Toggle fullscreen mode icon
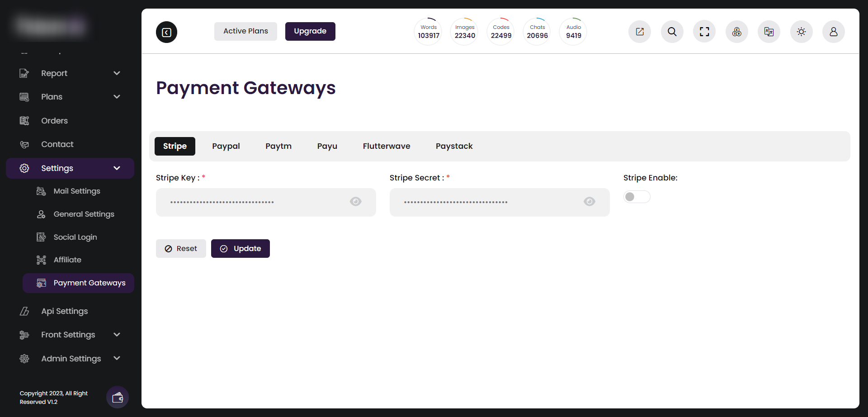The height and width of the screenshot is (417, 868). click(704, 32)
